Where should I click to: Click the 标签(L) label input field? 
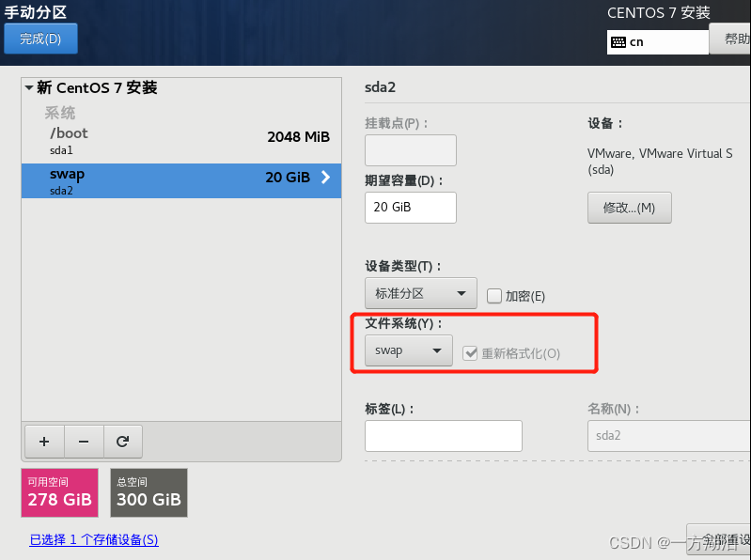pos(443,436)
